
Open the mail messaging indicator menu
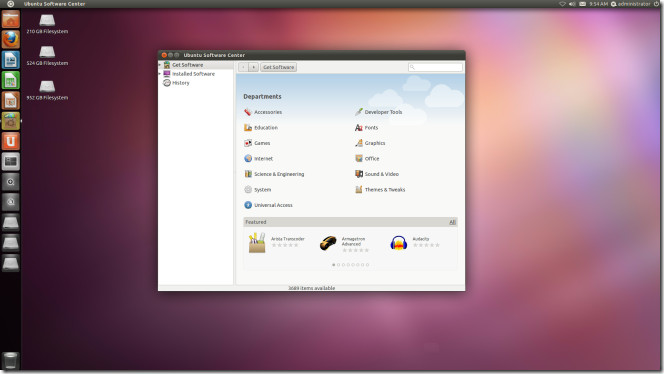tap(582, 4)
